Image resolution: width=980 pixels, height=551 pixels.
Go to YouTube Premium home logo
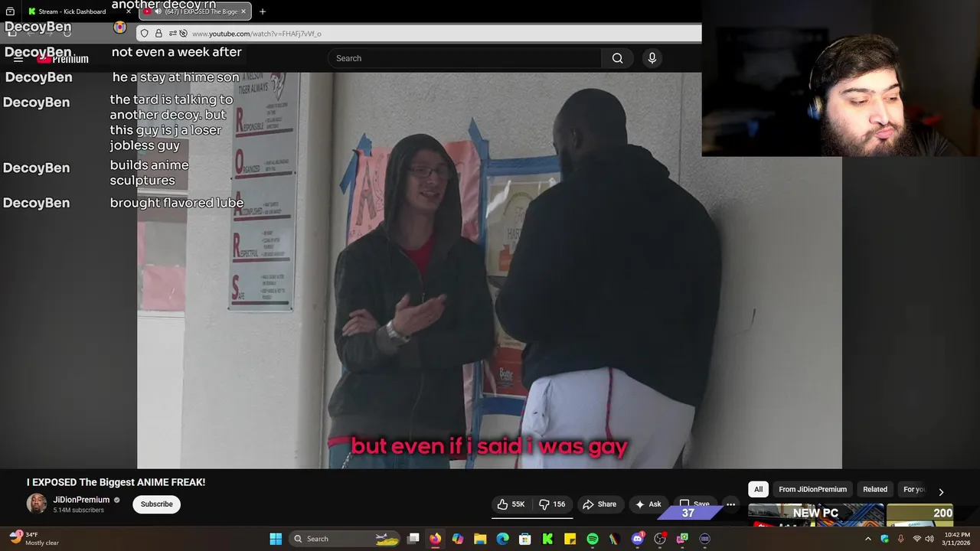point(64,58)
